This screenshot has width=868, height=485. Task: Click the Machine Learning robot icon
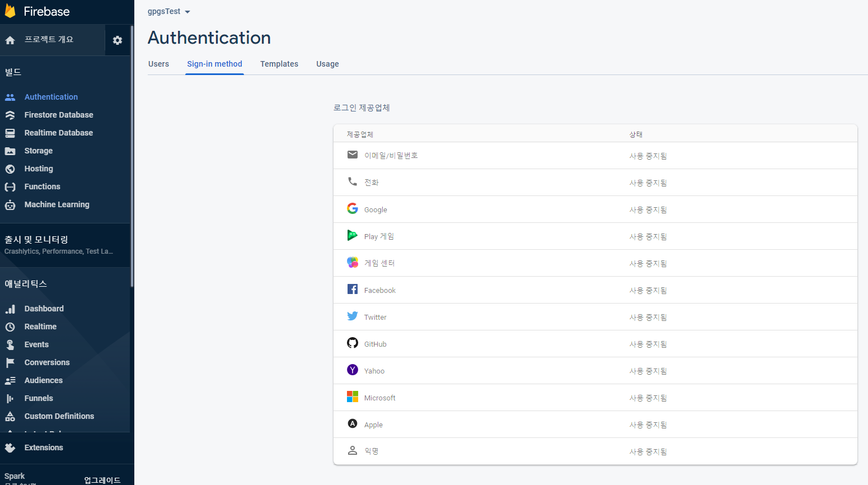coord(10,204)
